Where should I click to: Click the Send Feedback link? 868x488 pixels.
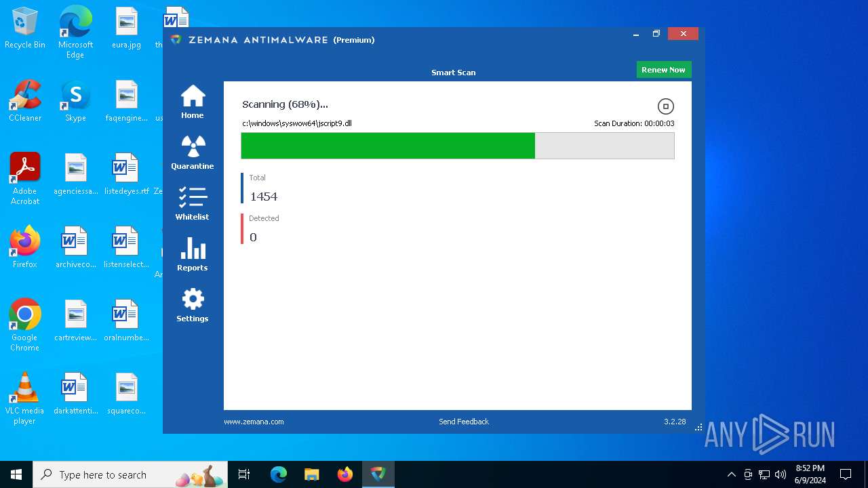pos(464,422)
